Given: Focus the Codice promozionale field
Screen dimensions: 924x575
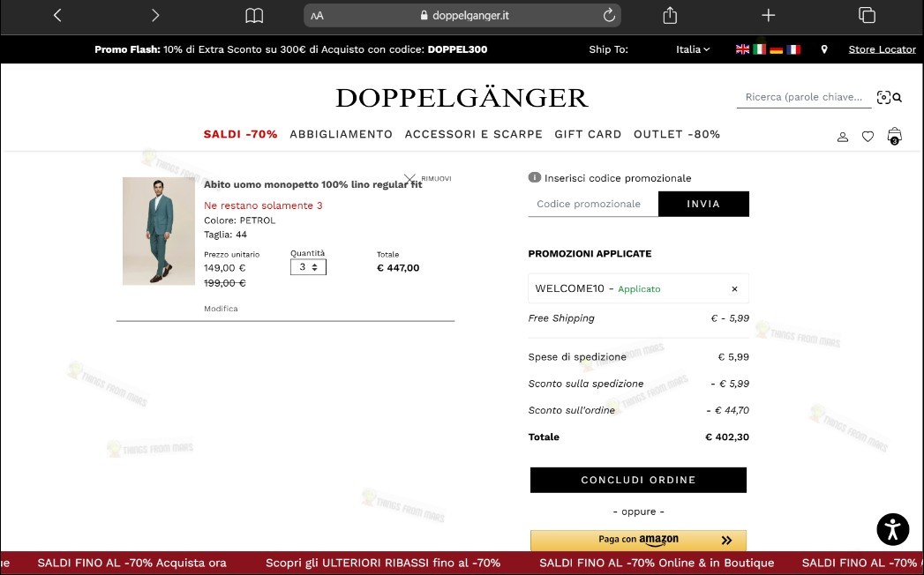Looking at the screenshot, I should [x=593, y=204].
